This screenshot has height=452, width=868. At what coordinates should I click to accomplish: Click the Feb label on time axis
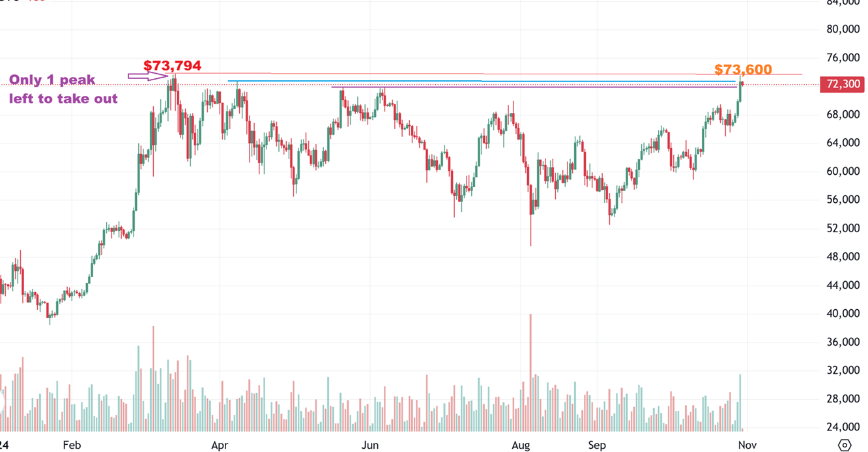pyautogui.click(x=72, y=445)
